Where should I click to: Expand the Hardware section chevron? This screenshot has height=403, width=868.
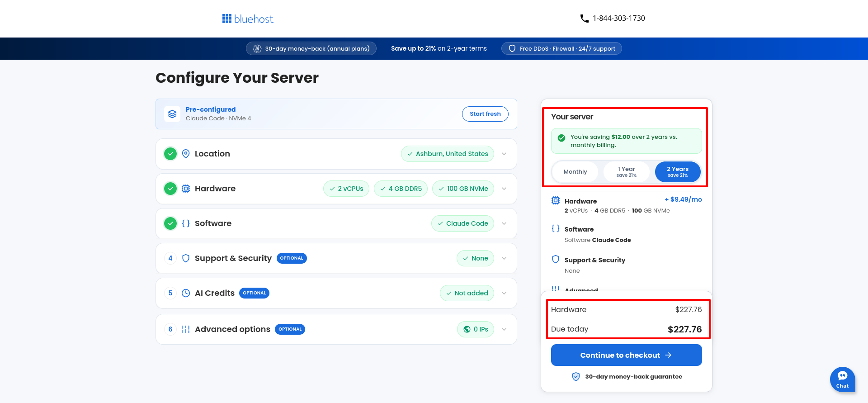click(x=504, y=189)
